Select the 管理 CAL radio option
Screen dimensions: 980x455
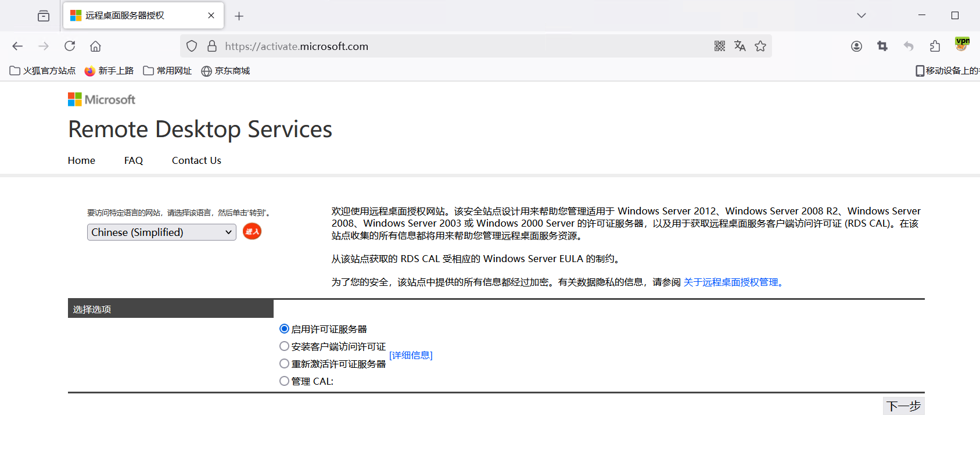pos(284,381)
